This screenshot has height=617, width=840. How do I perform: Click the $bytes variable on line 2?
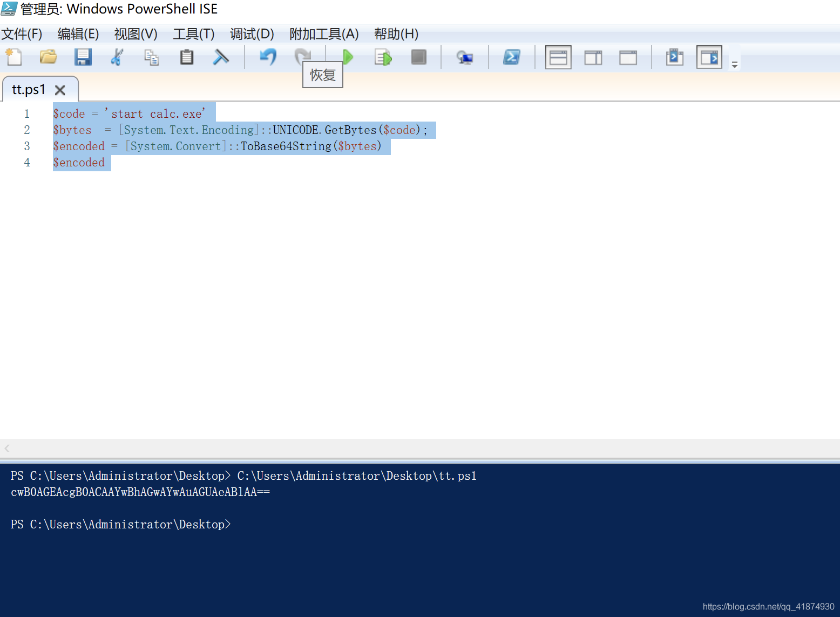[72, 130]
